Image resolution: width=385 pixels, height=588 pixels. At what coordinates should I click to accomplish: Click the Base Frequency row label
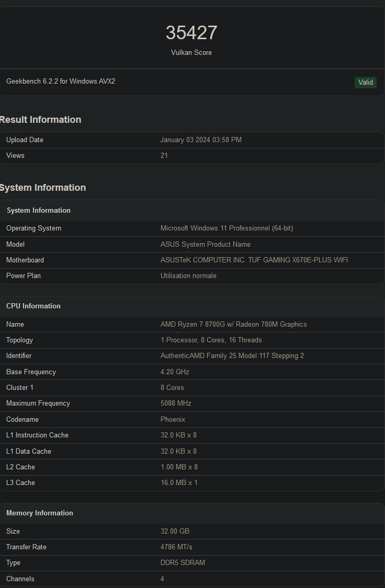click(x=31, y=372)
